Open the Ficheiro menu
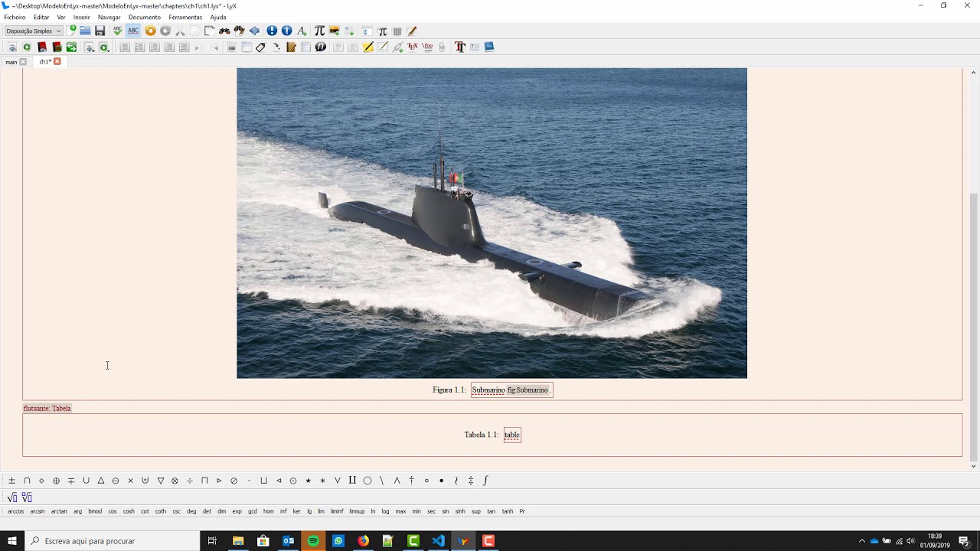 [15, 17]
